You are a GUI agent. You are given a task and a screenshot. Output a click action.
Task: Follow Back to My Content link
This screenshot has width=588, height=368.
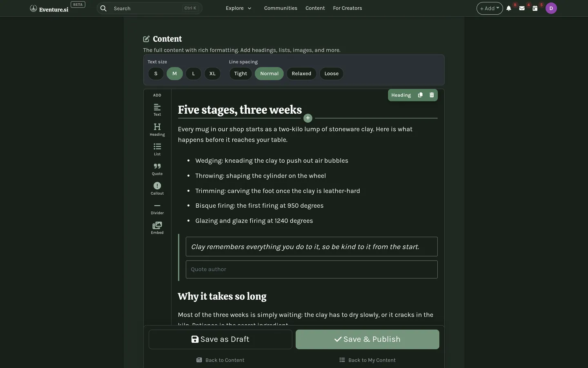(x=367, y=360)
